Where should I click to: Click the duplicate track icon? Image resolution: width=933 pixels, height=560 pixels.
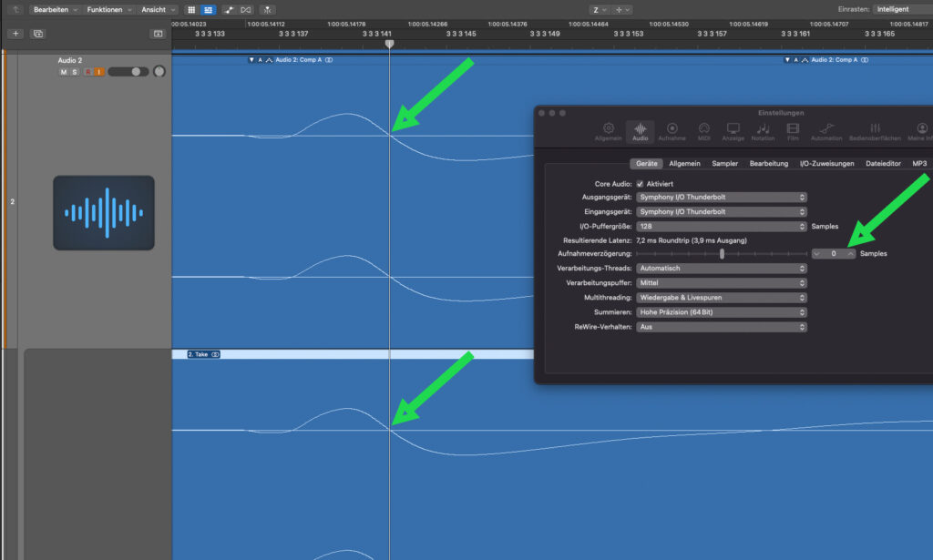(x=38, y=34)
